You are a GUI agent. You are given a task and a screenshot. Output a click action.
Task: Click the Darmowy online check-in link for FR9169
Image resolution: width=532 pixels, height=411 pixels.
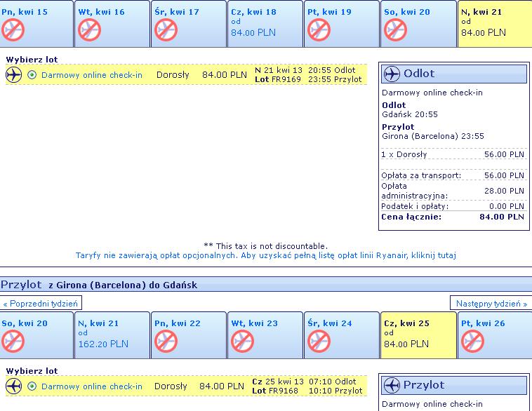[92, 75]
